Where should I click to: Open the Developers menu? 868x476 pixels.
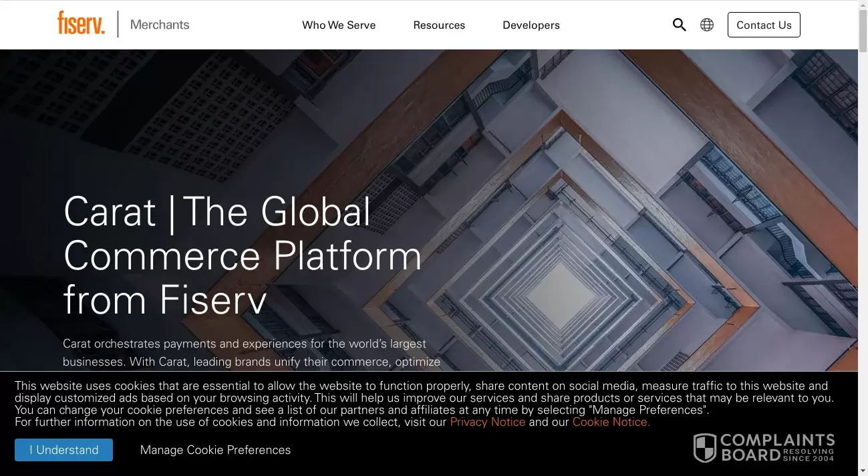(531, 25)
